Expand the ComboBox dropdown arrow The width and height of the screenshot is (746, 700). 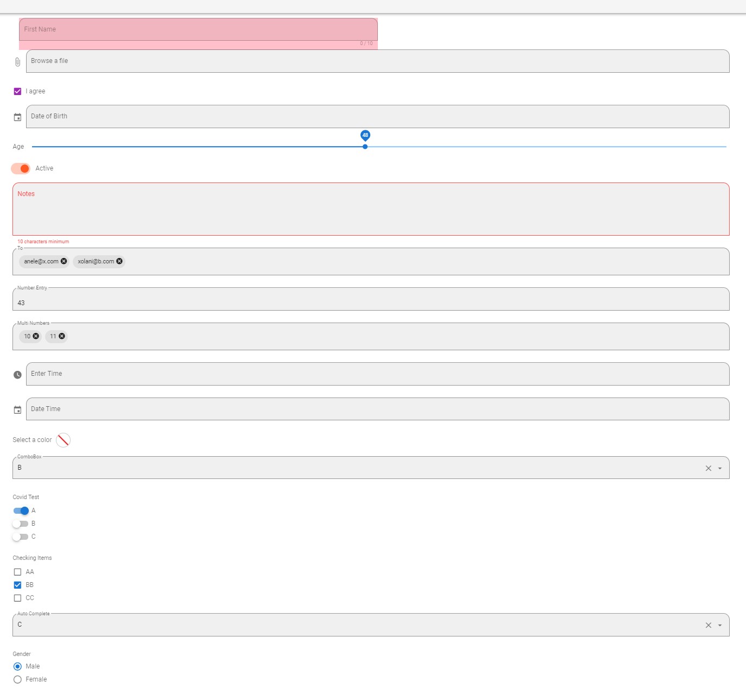click(x=720, y=468)
